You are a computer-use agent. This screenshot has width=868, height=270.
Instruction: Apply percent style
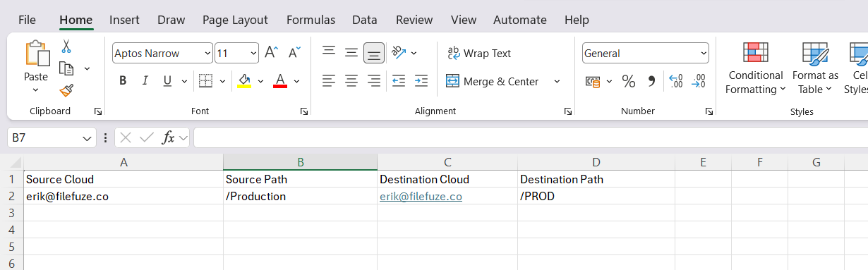click(x=628, y=82)
